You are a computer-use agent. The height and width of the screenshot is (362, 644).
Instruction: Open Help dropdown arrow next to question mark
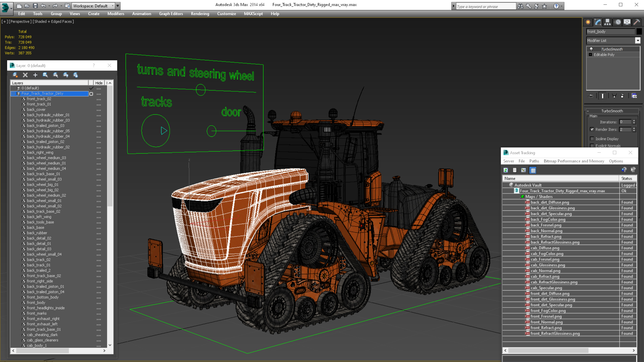561,6
